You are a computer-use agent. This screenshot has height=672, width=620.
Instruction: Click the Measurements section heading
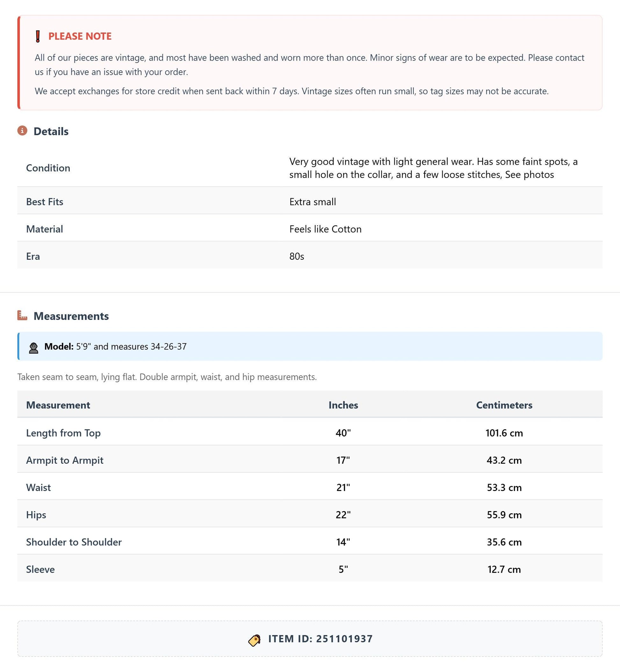pos(71,316)
